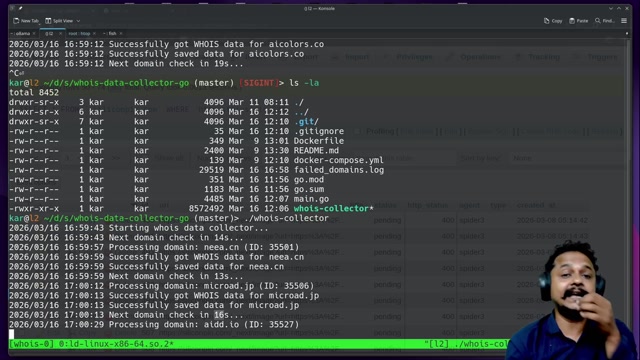Click the terminal cursor block at bottom
The image size is (640, 360).
[11, 334]
